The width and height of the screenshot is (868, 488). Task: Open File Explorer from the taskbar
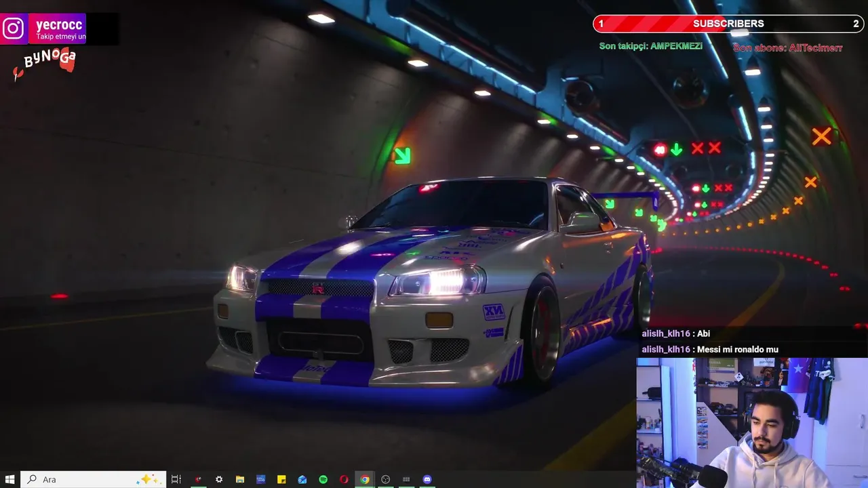[240, 479]
